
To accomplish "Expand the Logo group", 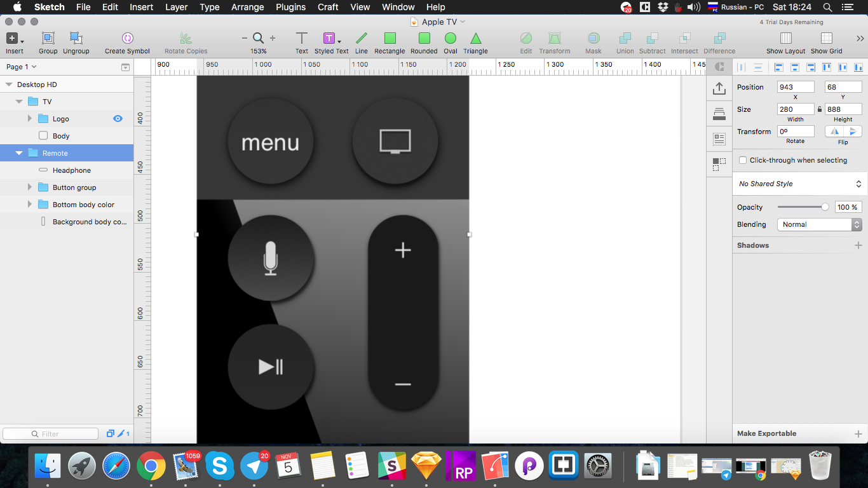I will [29, 118].
